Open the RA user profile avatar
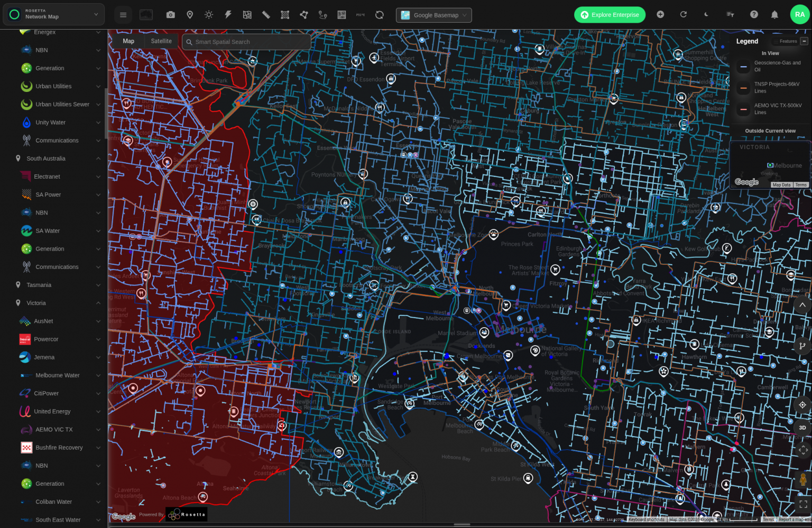Viewport: 812px width, 528px height. (x=800, y=14)
